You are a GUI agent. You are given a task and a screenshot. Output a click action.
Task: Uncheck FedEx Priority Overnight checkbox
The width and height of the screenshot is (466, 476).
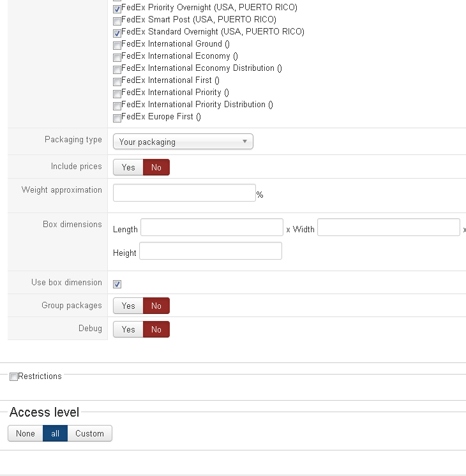click(117, 9)
